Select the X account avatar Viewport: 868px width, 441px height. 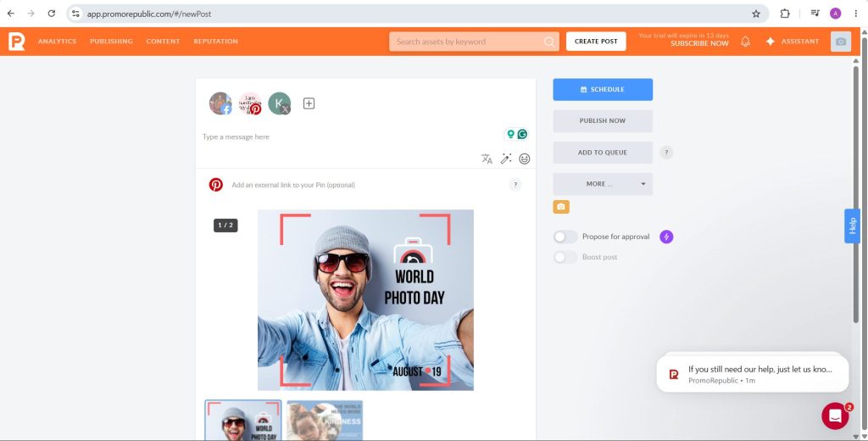click(280, 103)
